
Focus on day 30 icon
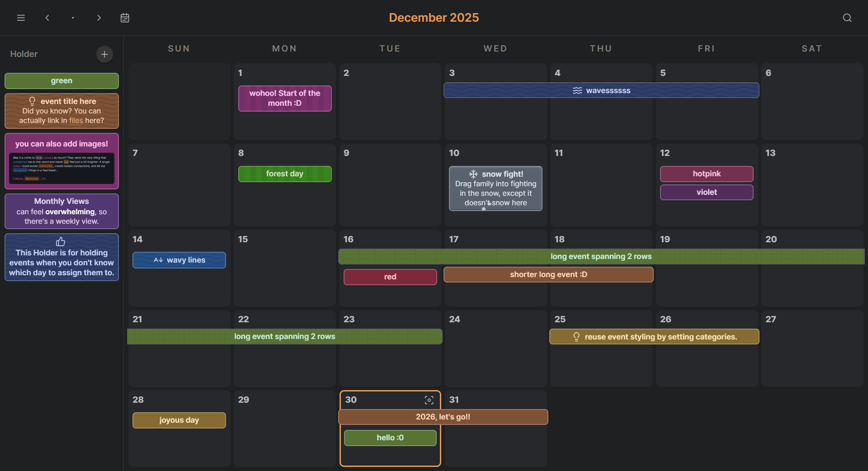(x=429, y=400)
